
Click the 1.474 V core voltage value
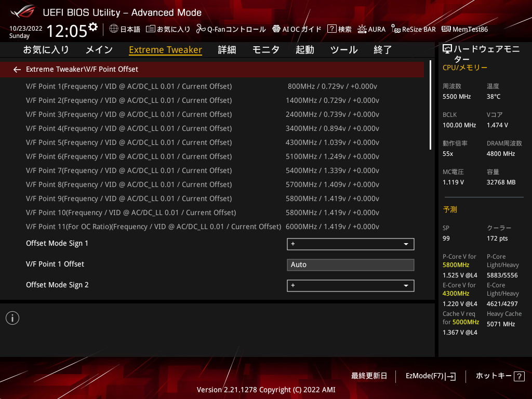(497, 125)
